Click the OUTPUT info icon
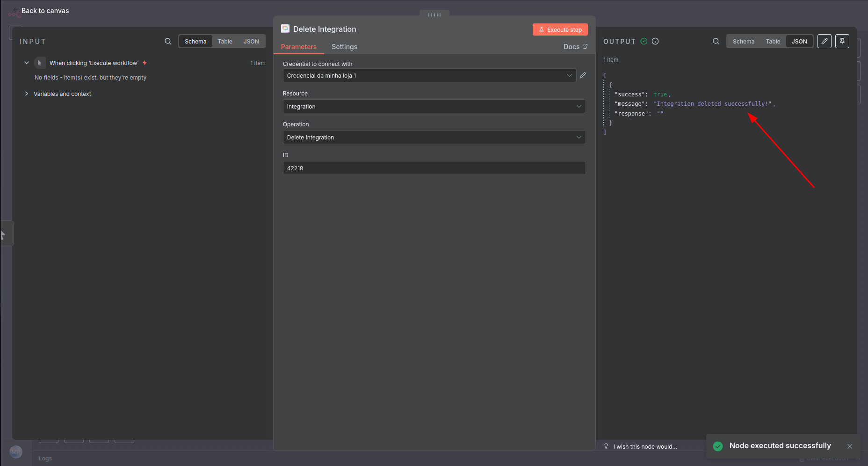 coord(655,41)
